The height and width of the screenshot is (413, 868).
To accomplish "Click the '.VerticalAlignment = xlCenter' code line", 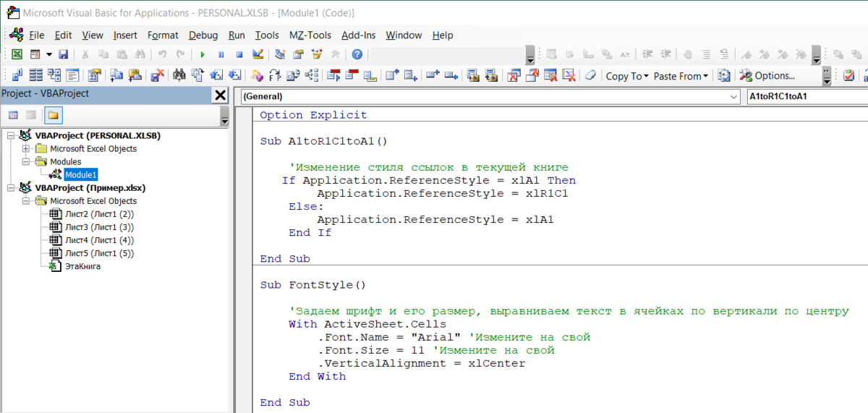I will 421,363.
